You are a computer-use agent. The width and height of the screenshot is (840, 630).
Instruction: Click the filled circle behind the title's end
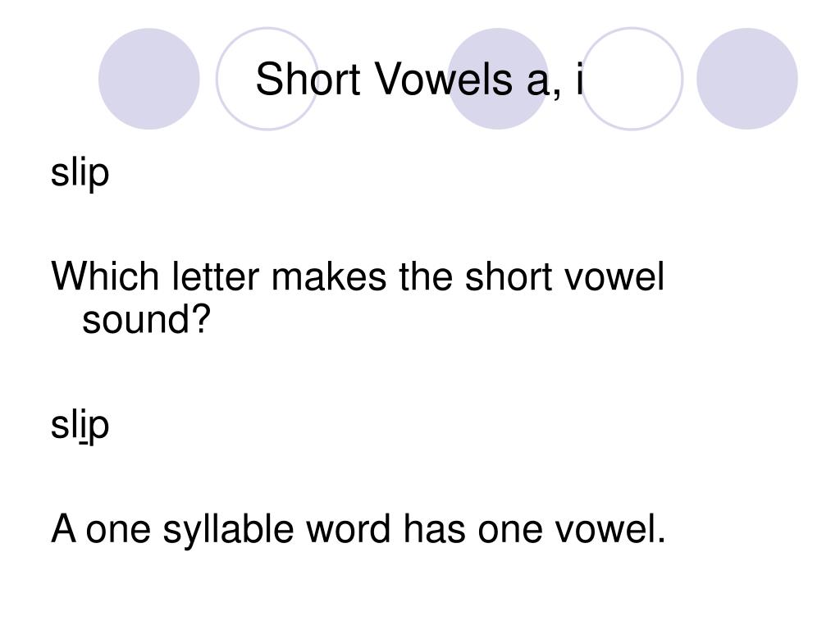(498, 79)
